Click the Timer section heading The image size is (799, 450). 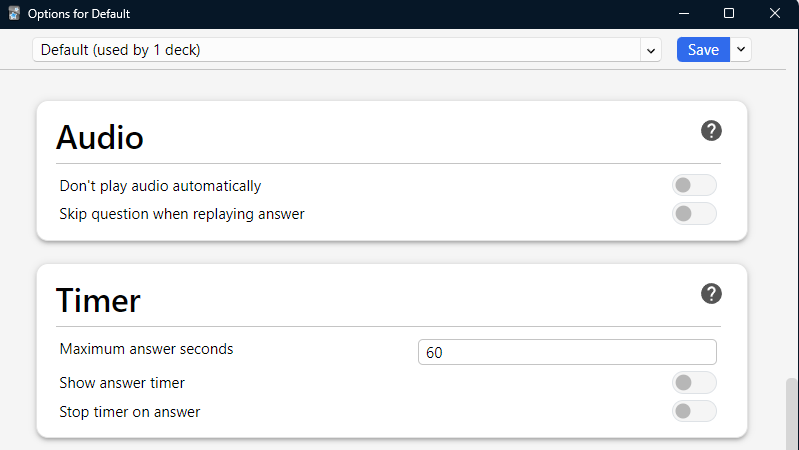point(98,300)
